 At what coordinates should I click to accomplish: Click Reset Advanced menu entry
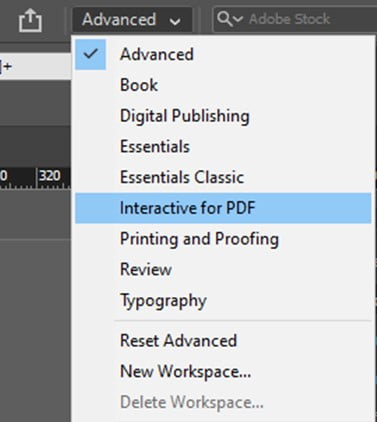coord(223,341)
